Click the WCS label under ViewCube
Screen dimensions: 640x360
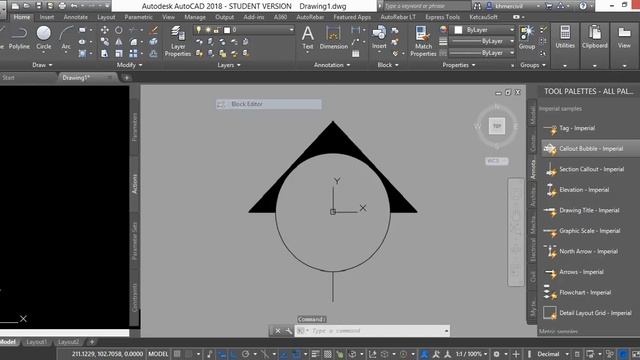click(x=496, y=161)
